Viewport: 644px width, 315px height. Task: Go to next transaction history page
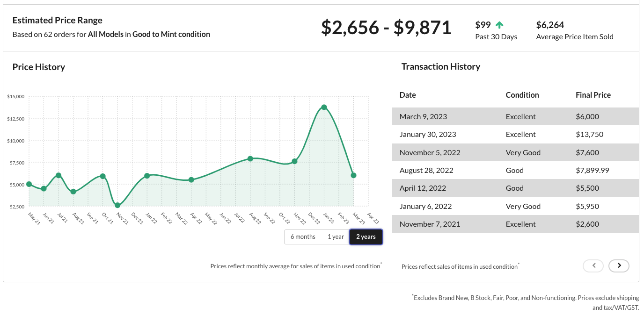(619, 265)
